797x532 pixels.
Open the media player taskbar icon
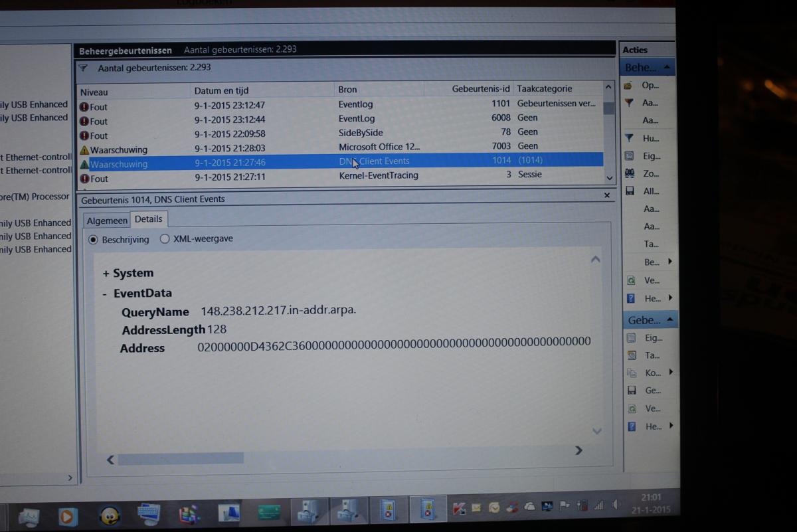click(68, 517)
